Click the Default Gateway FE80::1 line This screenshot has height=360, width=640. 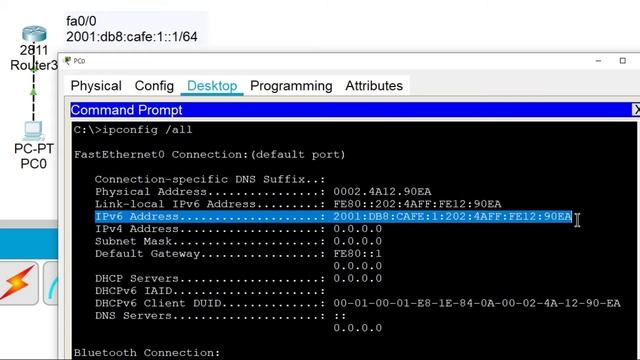pyautogui.click(x=238, y=253)
